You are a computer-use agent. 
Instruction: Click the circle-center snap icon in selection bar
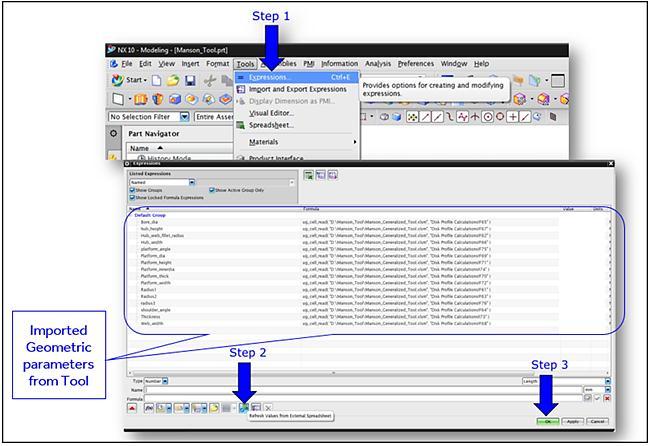coord(488,117)
